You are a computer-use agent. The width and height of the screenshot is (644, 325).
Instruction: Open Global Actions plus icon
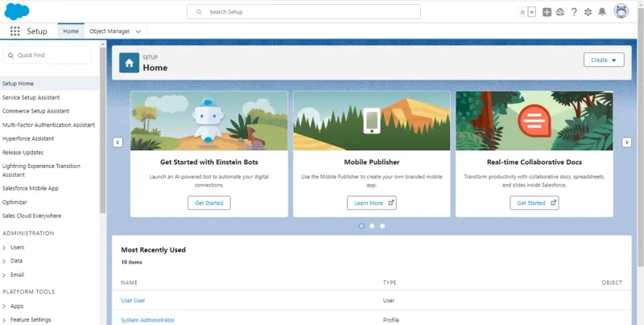547,12
